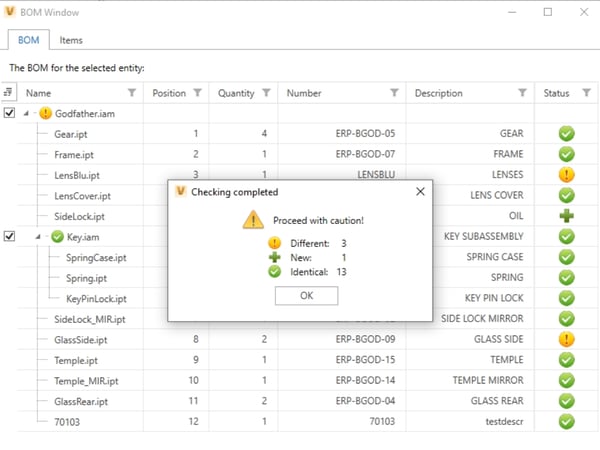Click the orange warning status icon for LensBlu.ipt
Viewport: 600px width, 450px height.
tap(566, 175)
